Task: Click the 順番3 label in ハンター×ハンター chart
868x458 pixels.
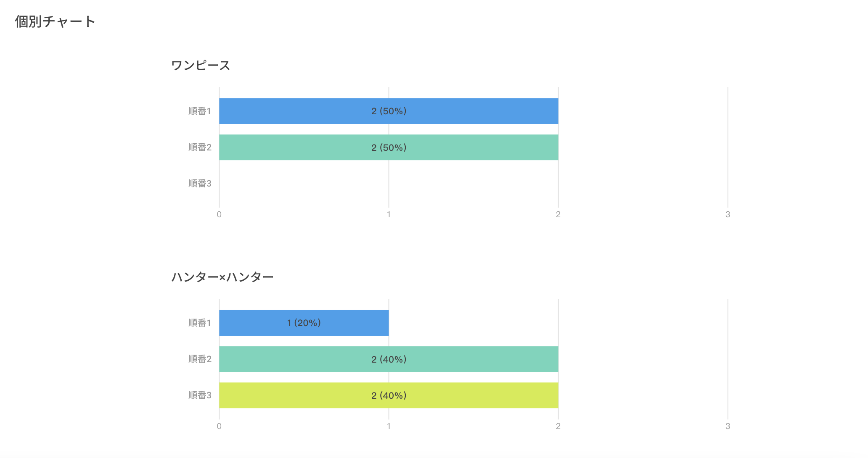Action: click(x=200, y=395)
